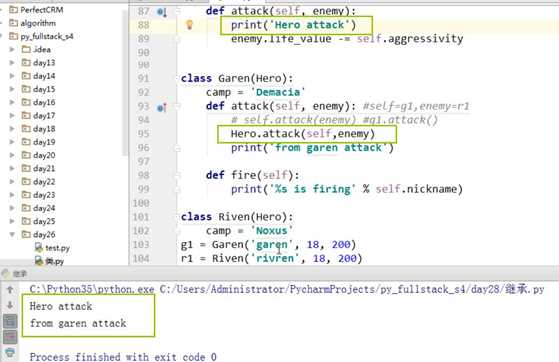Viewport: 559px width, 362px height.
Task: Click 'from garen attack' console output line
Action: point(78,323)
